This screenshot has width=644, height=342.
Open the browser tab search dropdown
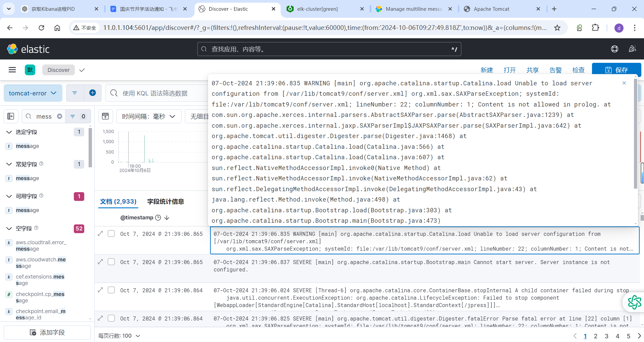point(9,9)
